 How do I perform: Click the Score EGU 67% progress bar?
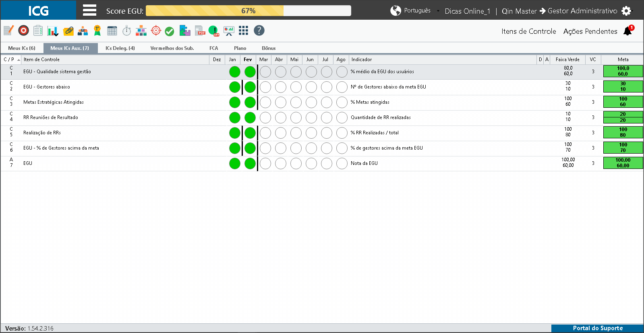[248, 11]
